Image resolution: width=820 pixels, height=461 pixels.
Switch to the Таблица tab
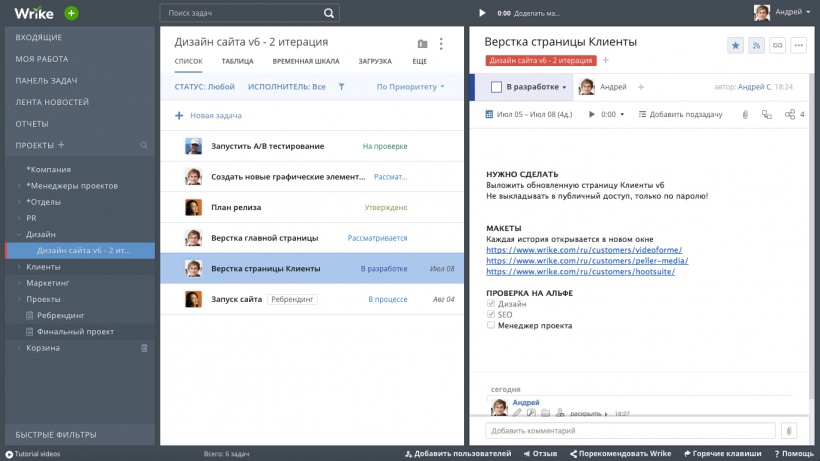[237, 62]
